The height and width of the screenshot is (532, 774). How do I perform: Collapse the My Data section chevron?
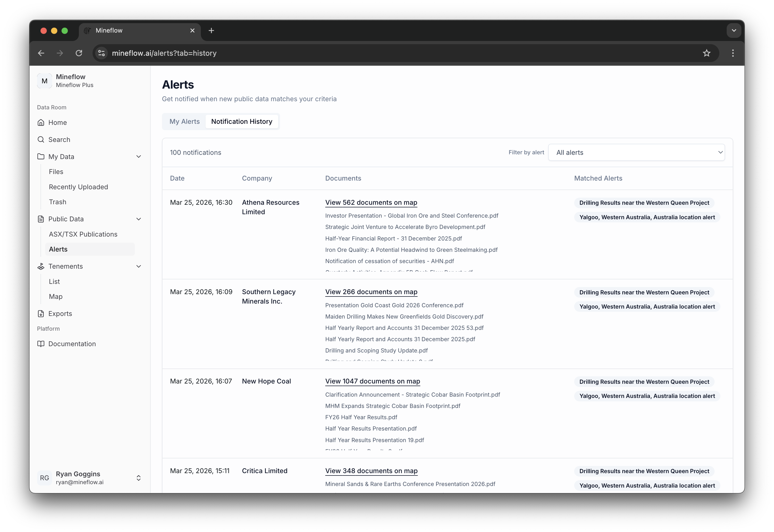139,156
